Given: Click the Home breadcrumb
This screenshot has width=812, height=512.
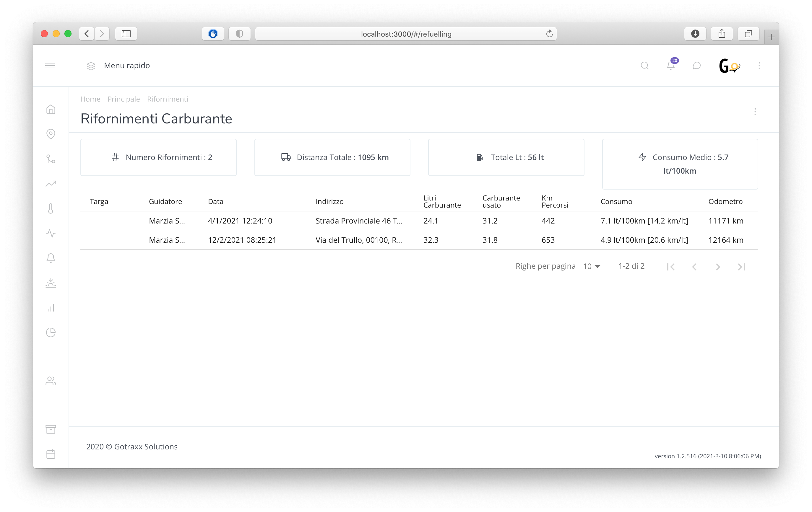Looking at the screenshot, I should pos(90,99).
